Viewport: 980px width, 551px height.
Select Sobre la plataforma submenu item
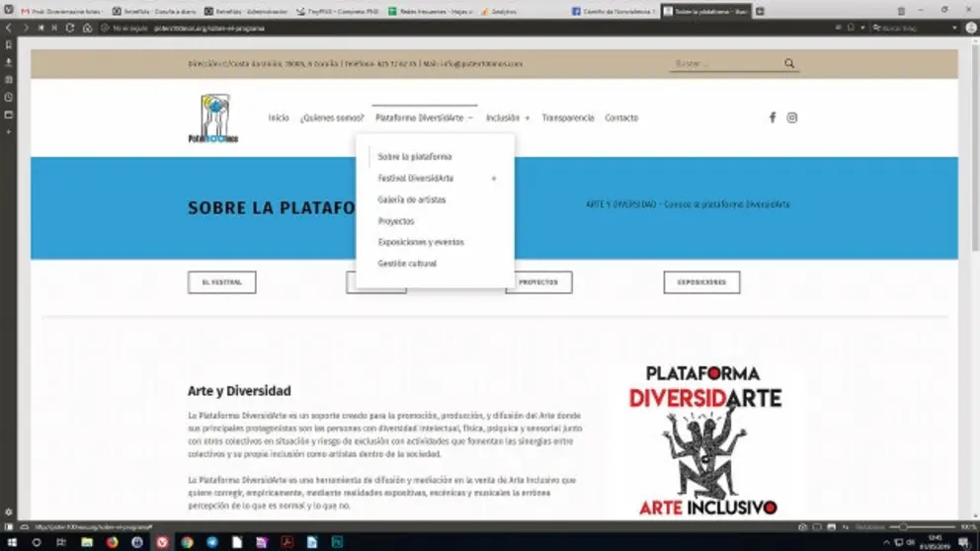pyautogui.click(x=414, y=157)
